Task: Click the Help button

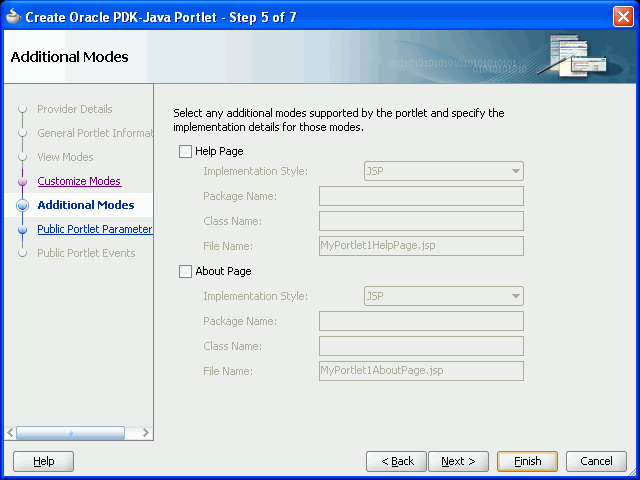Action: click(x=44, y=461)
